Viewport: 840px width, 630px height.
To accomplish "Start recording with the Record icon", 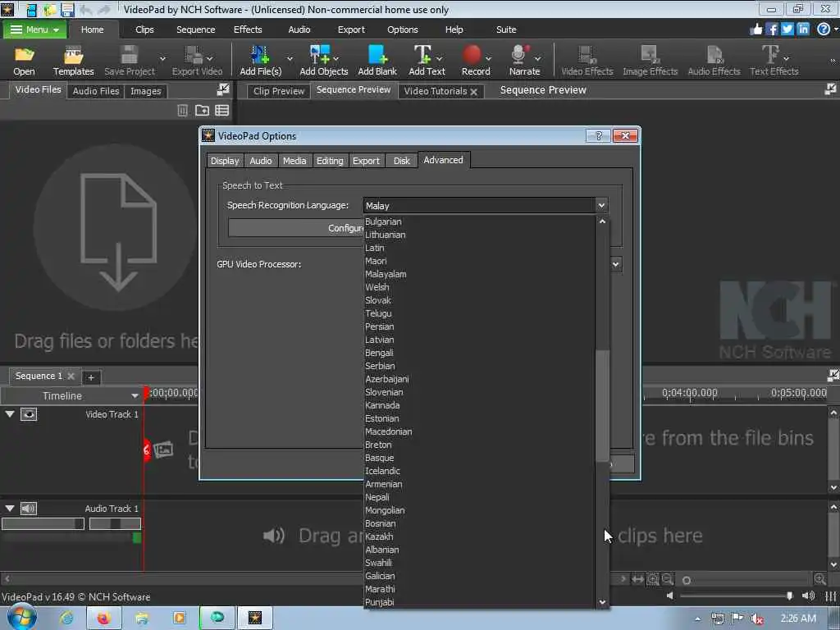I will pyautogui.click(x=472, y=55).
